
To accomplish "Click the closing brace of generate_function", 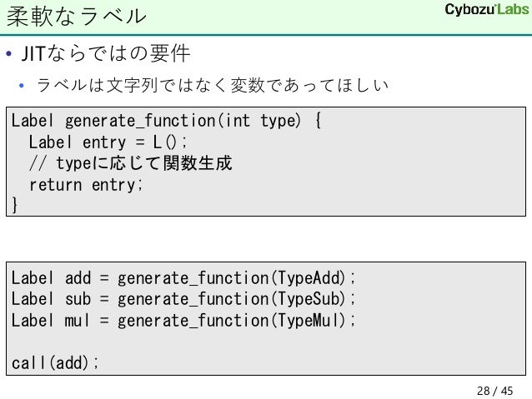I will [15, 206].
